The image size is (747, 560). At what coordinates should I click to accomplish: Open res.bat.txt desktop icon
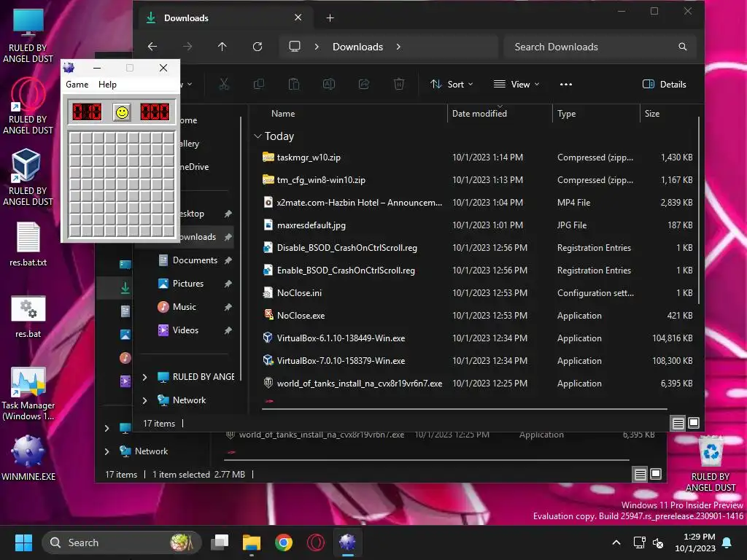28,244
